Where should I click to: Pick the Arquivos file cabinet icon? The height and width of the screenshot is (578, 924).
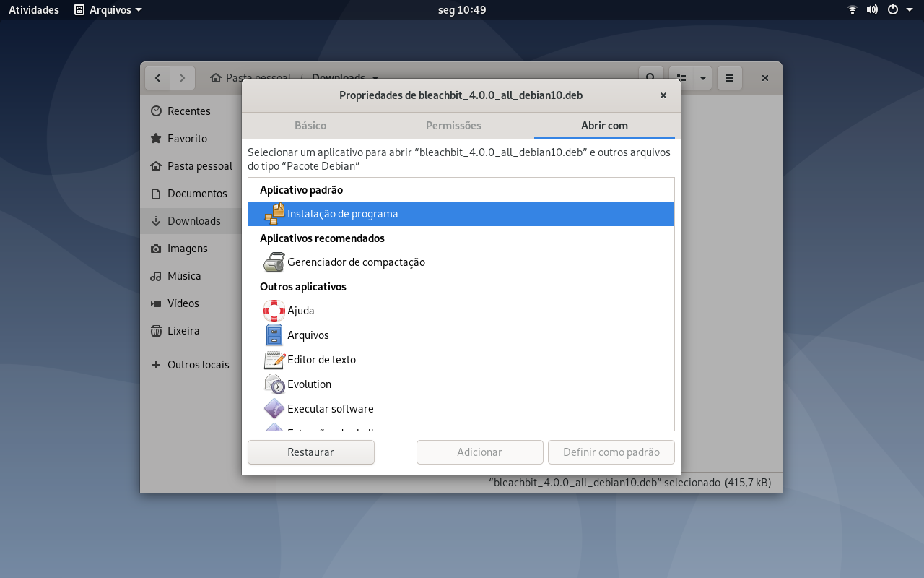point(274,335)
